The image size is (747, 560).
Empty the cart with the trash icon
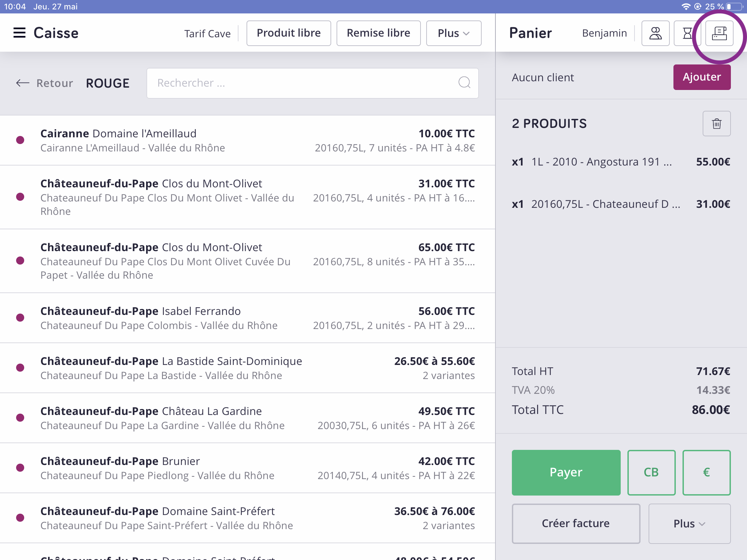pyautogui.click(x=716, y=124)
